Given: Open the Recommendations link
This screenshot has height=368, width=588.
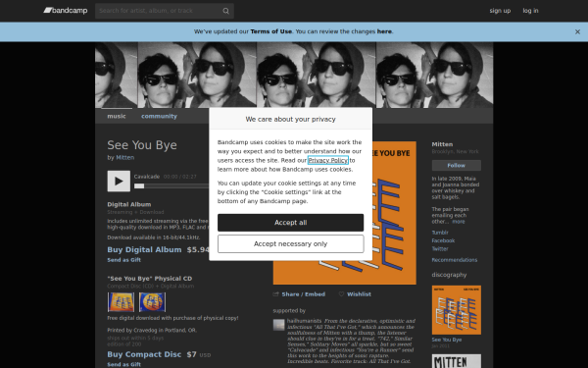Looking at the screenshot, I should [455, 260].
